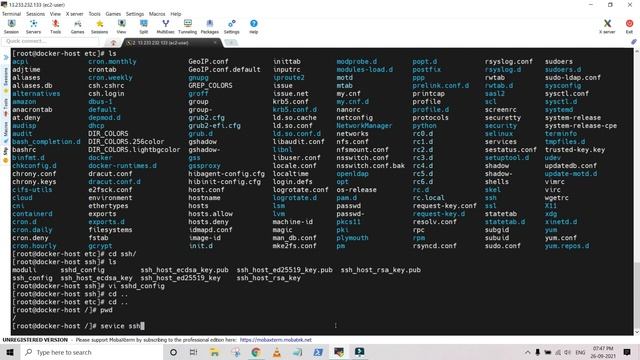Image resolution: width=640 pixels, height=360 pixels.
Task: Open the Tools sidebar tab
Action: pyautogui.click(x=6, y=108)
